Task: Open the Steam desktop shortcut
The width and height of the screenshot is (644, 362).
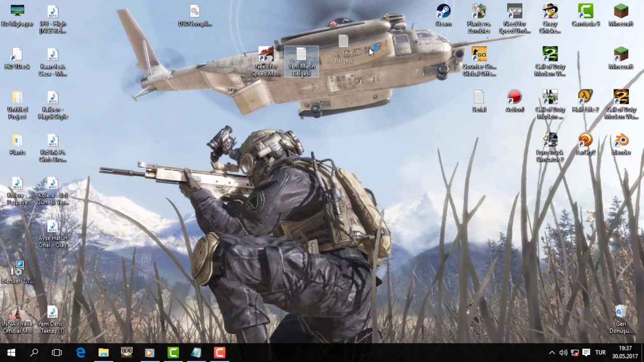Action: click(x=443, y=16)
